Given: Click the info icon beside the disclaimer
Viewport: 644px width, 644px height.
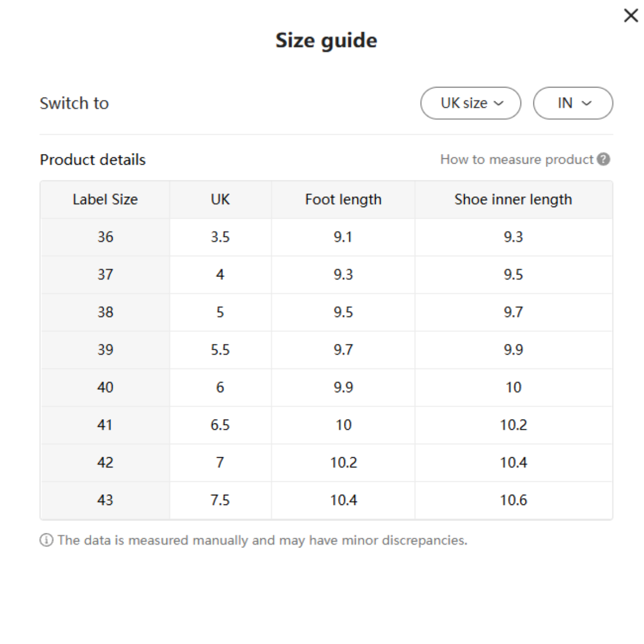Looking at the screenshot, I should [47, 540].
